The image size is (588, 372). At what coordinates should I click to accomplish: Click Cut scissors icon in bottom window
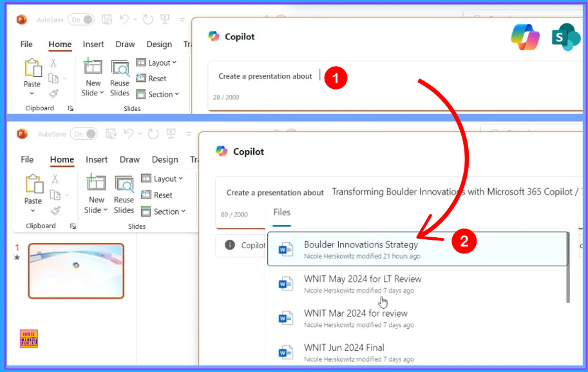coord(55,179)
